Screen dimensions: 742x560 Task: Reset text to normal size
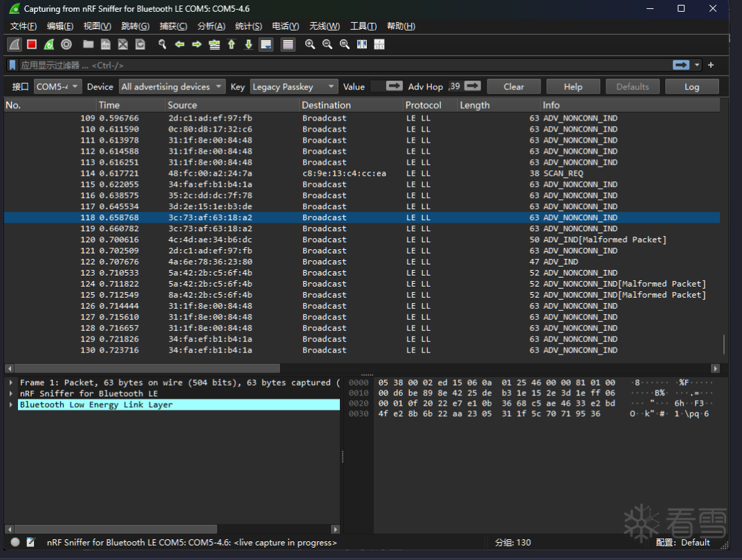pos(345,44)
